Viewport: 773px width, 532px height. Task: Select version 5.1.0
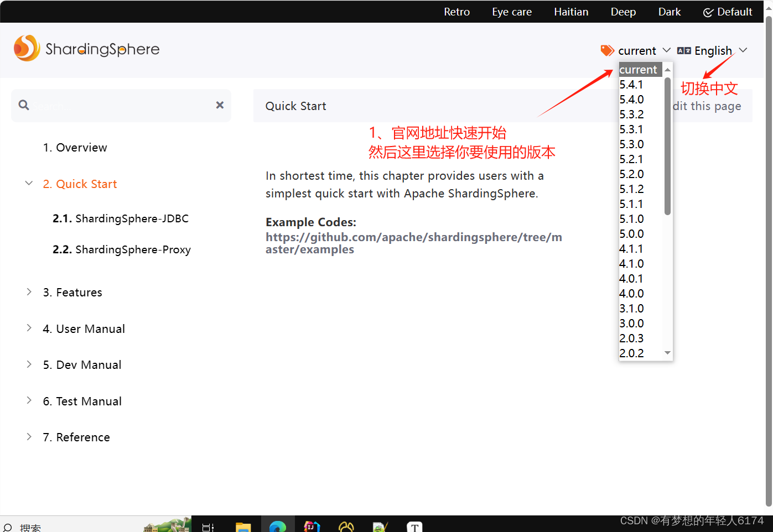click(x=640, y=219)
